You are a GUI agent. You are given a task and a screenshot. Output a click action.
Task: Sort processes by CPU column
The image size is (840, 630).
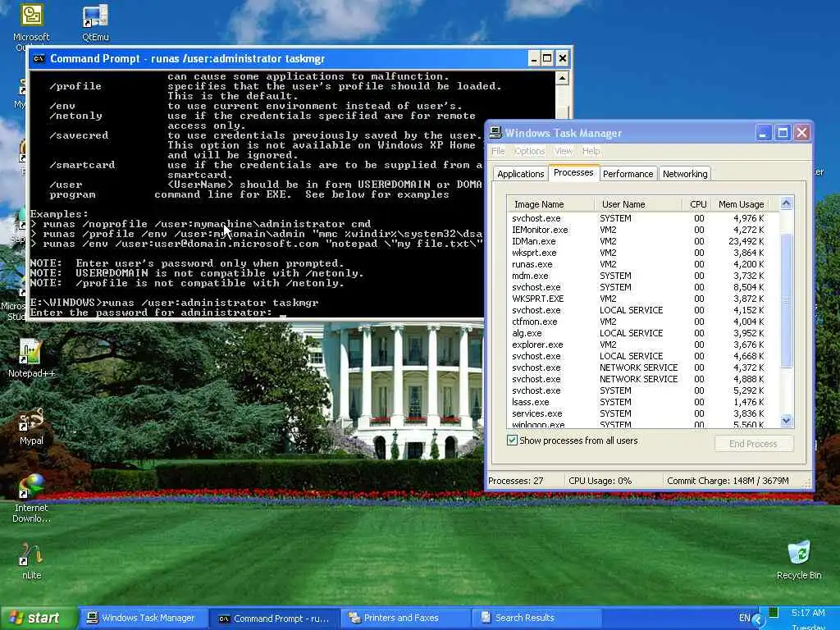tap(697, 204)
